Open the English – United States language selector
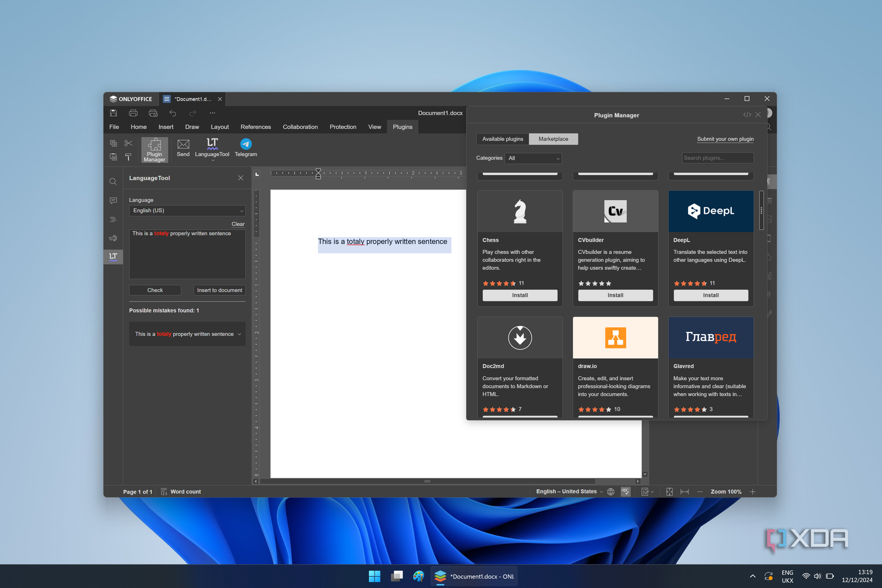This screenshot has height=588, width=882. click(569, 492)
